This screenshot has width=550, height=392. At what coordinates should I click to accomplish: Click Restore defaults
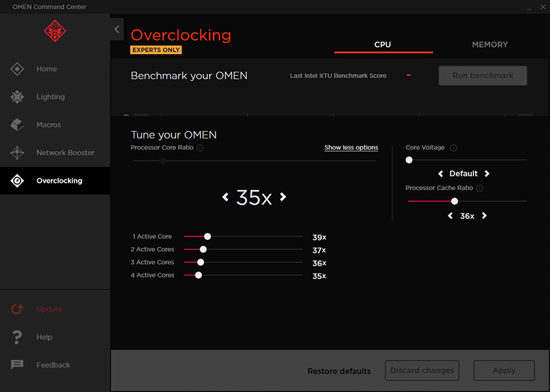[x=339, y=371]
